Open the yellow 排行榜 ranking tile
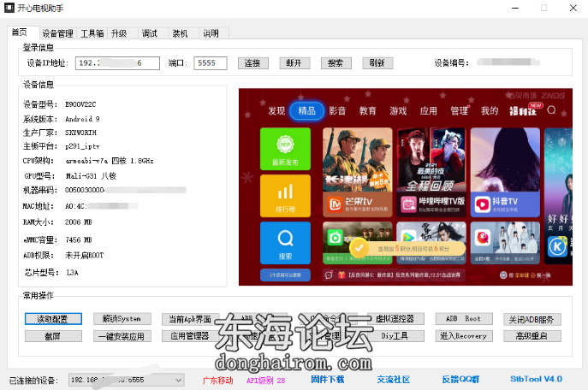 [x=285, y=196]
